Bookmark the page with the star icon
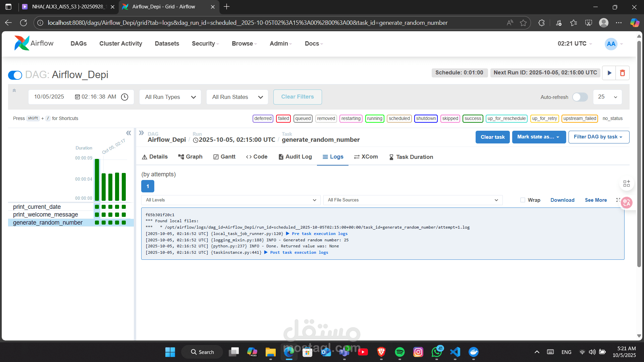644x362 pixels. (523, 23)
